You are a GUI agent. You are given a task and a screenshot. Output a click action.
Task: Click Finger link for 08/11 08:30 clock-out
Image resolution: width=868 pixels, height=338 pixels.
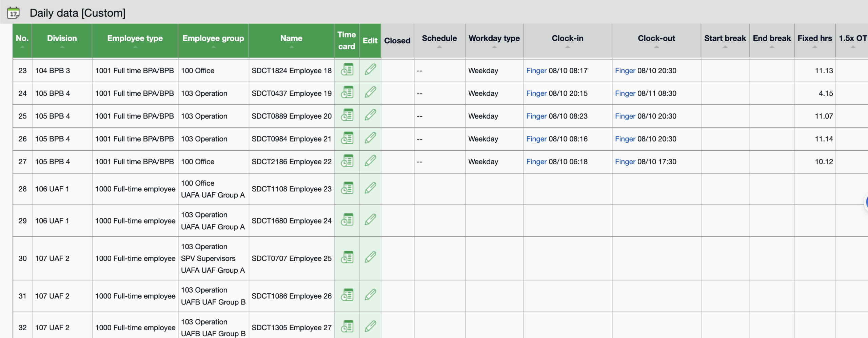[x=625, y=93]
